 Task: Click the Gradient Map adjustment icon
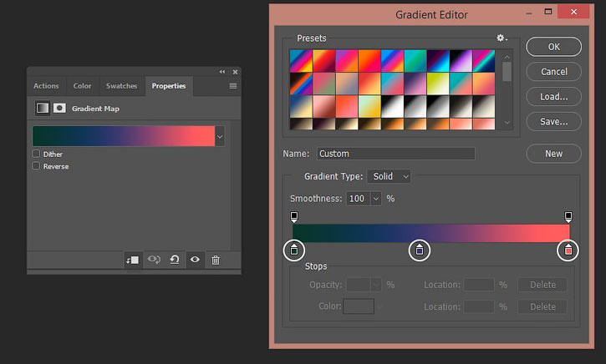click(x=43, y=108)
